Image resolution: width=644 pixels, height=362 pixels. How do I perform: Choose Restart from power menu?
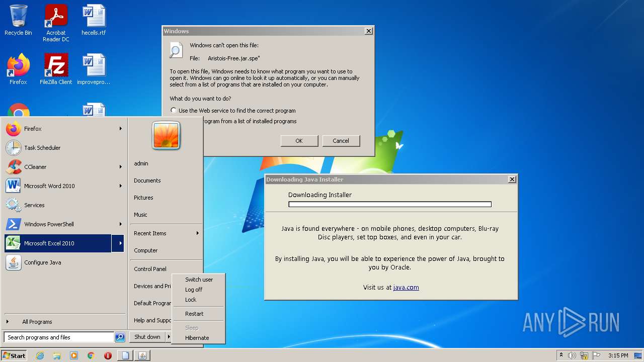[194, 314]
